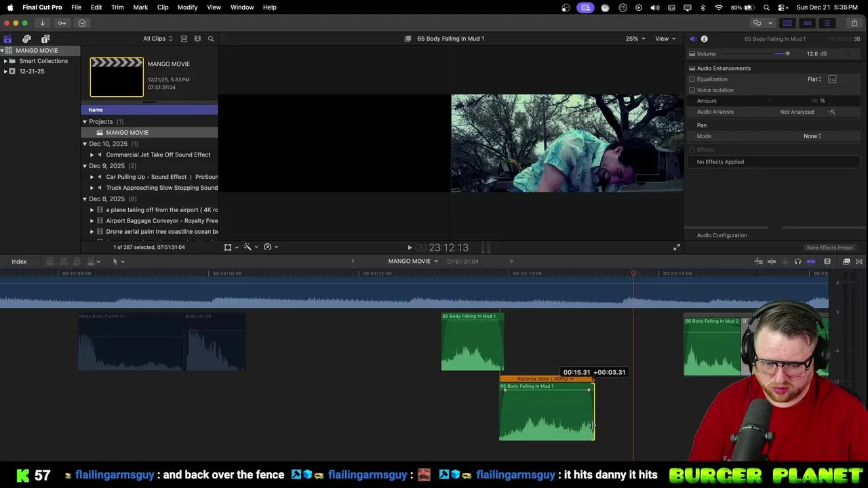Select the MANGO MOVIE project thumbnail
This screenshot has height=488, width=868.
117,77
